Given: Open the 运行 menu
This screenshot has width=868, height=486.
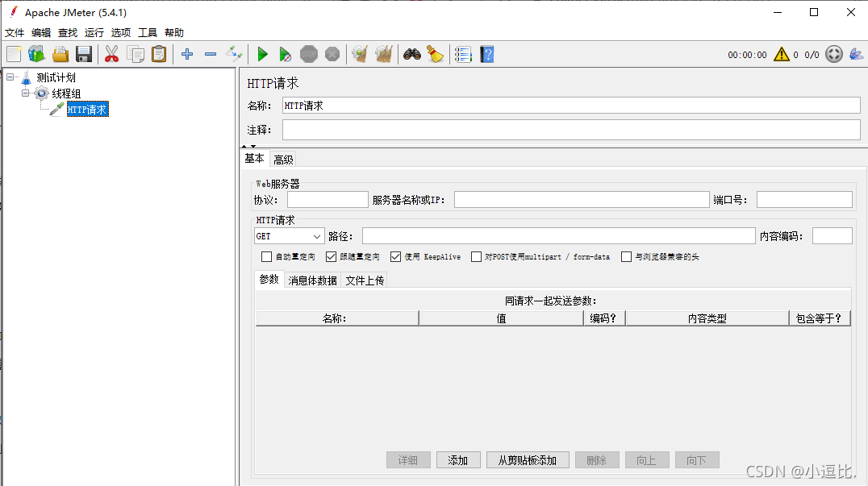Looking at the screenshot, I should coord(94,32).
